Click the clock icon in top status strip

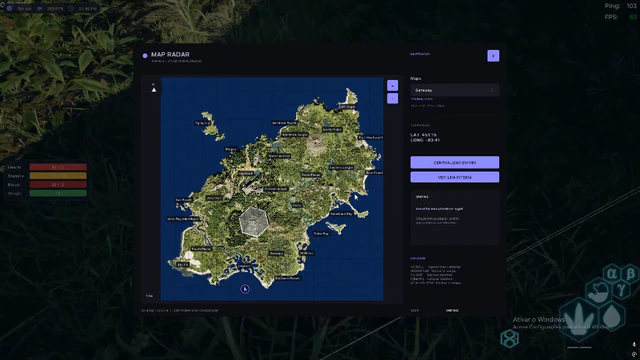(71, 8)
